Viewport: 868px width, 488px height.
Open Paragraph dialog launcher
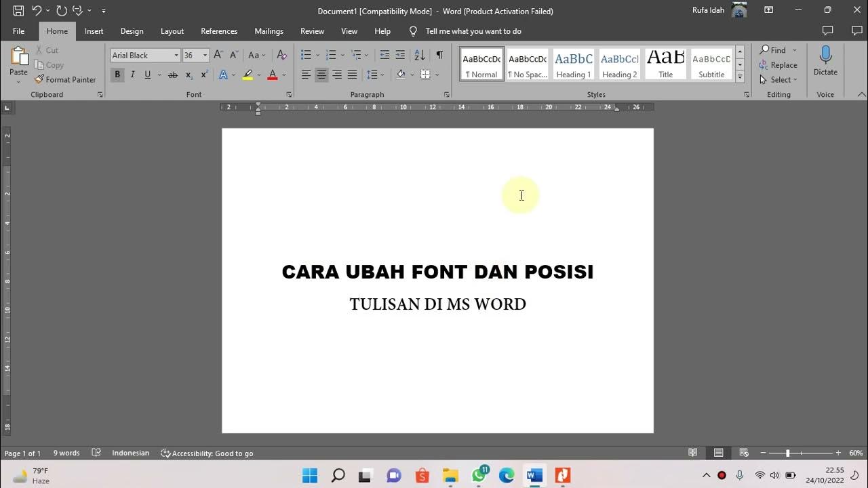tap(446, 95)
